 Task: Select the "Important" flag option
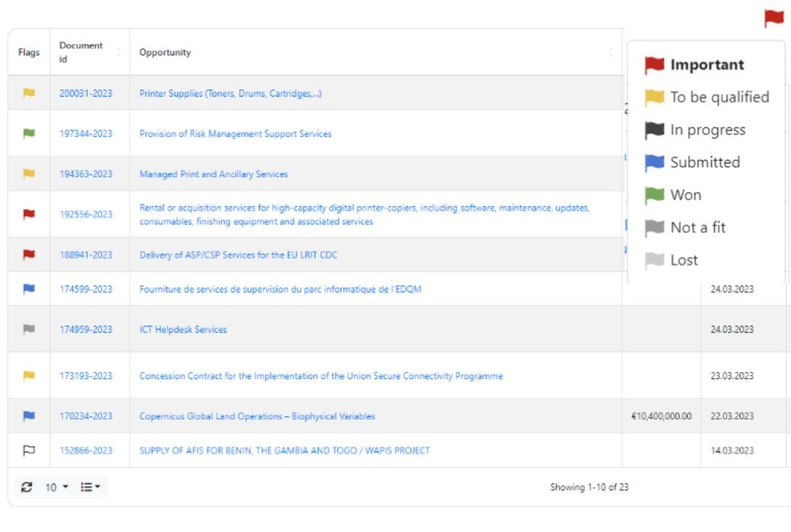pos(694,65)
